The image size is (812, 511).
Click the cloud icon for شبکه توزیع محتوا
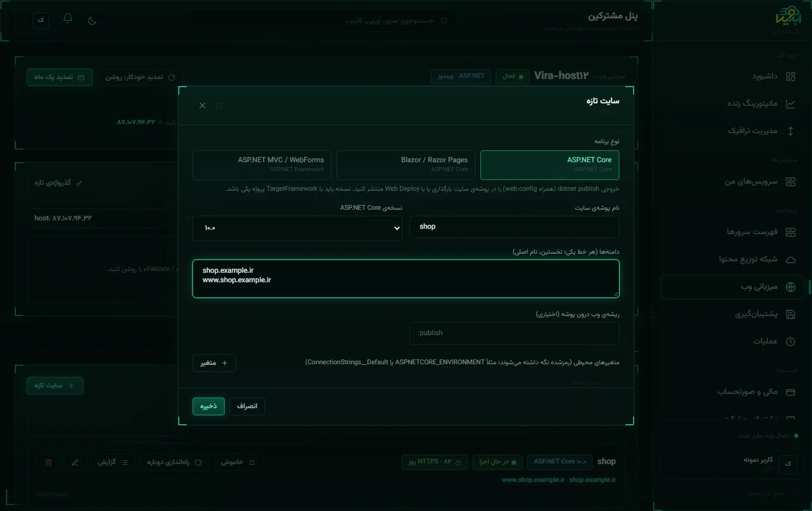pyautogui.click(x=790, y=260)
